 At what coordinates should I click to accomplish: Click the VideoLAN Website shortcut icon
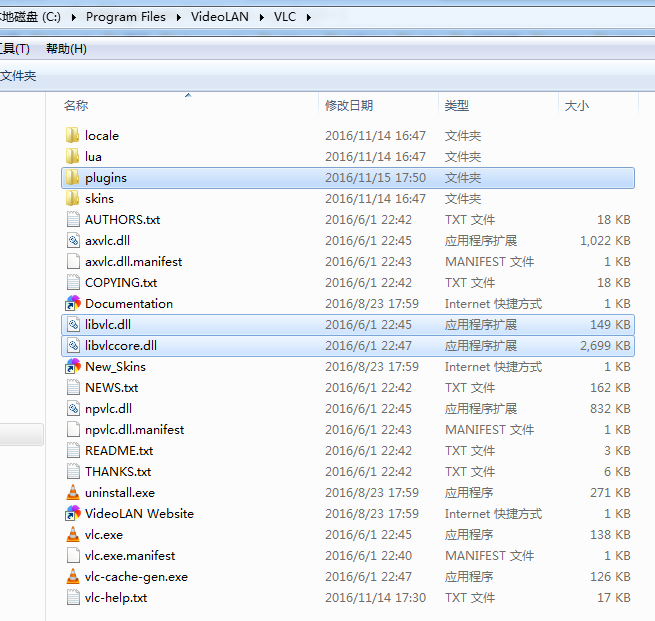tap(73, 514)
